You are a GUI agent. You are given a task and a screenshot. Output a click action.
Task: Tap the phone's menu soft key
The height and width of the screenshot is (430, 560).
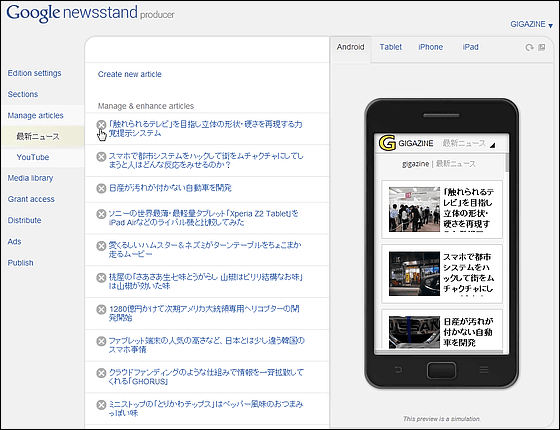484,369
